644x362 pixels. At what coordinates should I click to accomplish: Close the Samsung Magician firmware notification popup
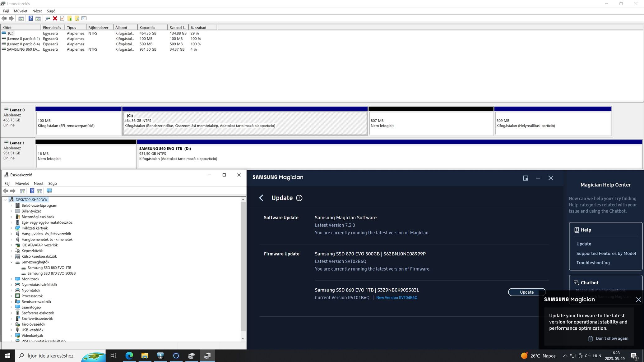tap(638, 300)
